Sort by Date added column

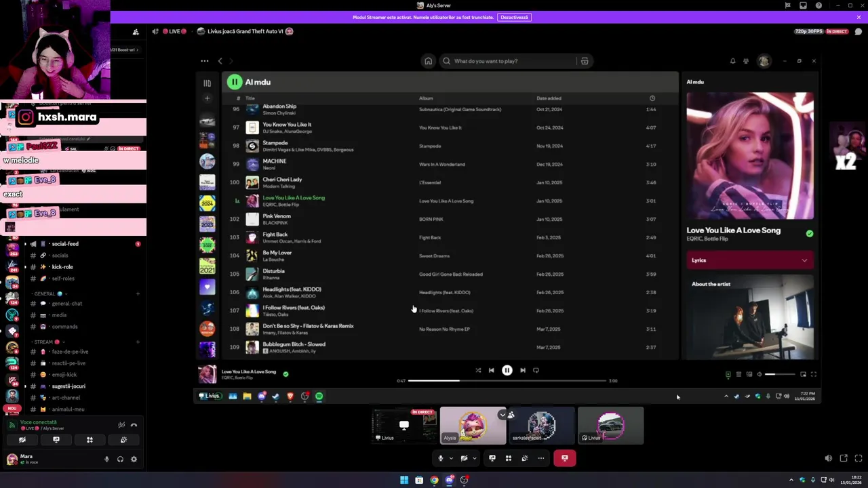pos(549,98)
